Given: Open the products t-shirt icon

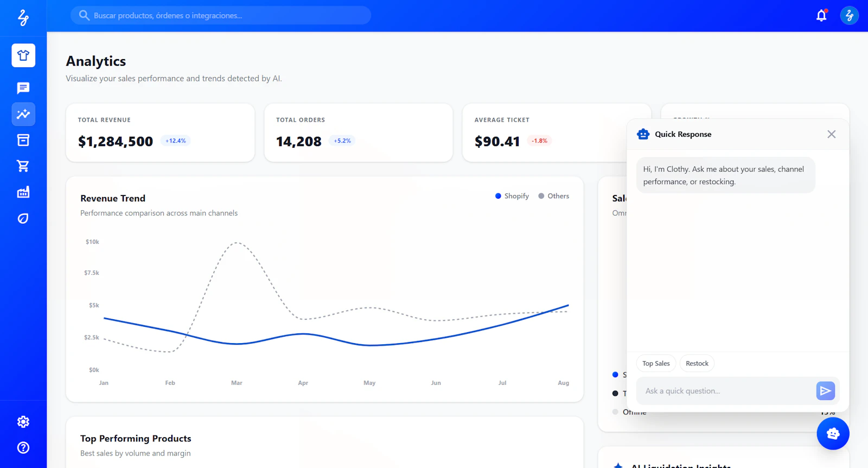Looking at the screenshot, I should (x=23, y=55).
